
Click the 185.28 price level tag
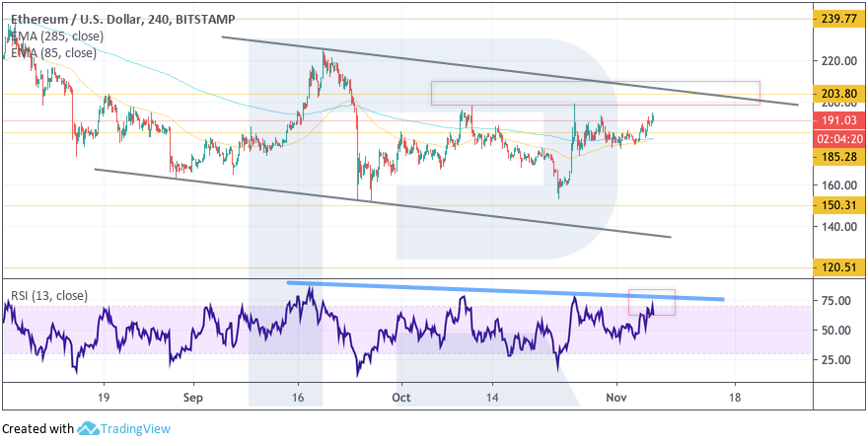tap(835, 157)
